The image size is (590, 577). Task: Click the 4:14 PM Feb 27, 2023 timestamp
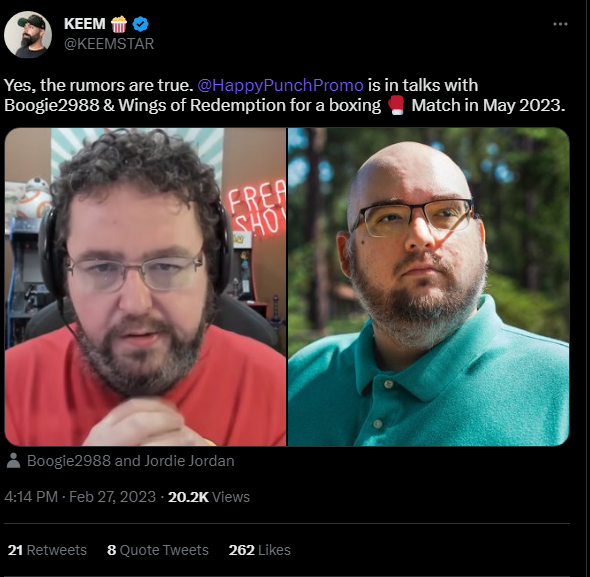(x=80, y=497)
